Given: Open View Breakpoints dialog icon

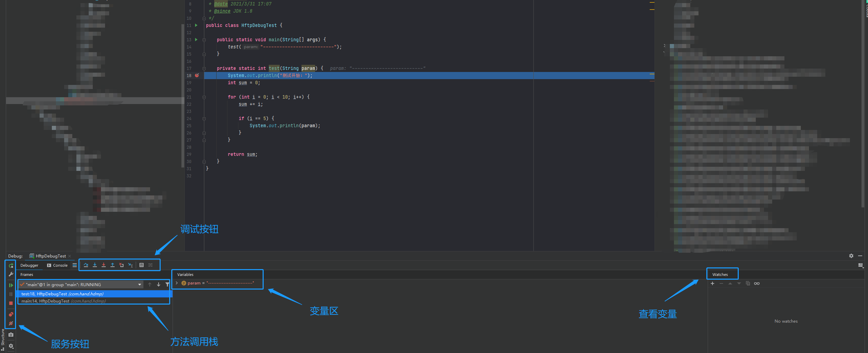Looking at the screenshot, I should click(x=11, y=314).
